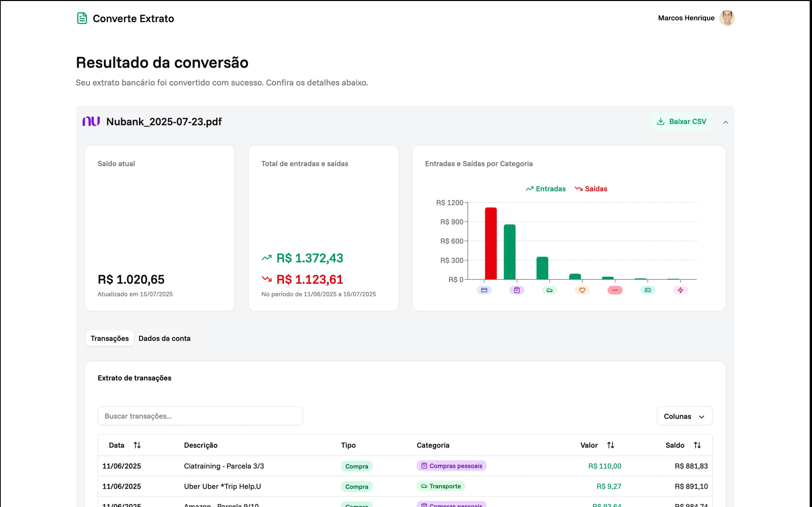The height and width of the screenshot is (507, 812).
Task: Toggle Entradas series in chart legend
Action: [x=546, y=189]
